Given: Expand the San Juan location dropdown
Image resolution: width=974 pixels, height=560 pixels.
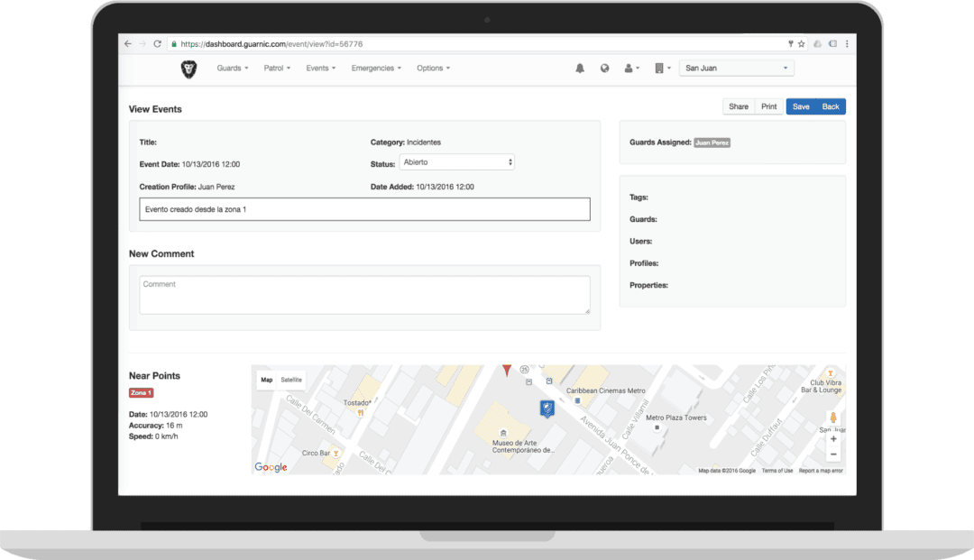Looking at the screenshot, I should [x=736, y=69].
